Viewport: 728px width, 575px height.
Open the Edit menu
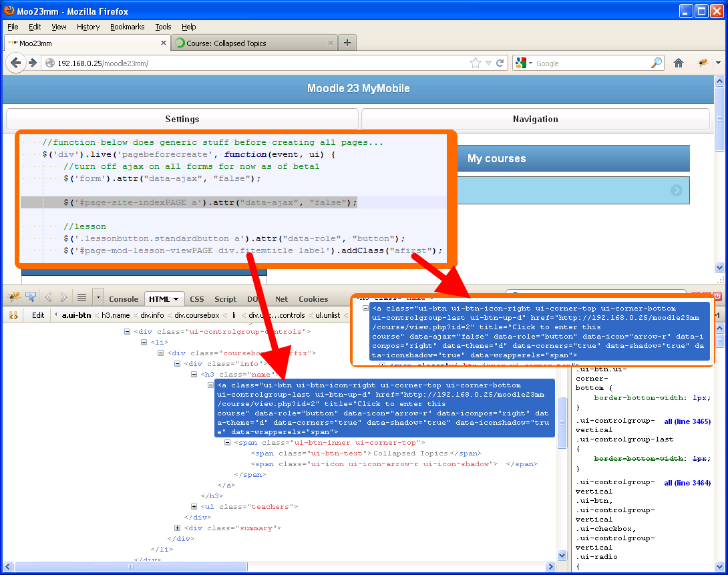[x=35, y=27]
